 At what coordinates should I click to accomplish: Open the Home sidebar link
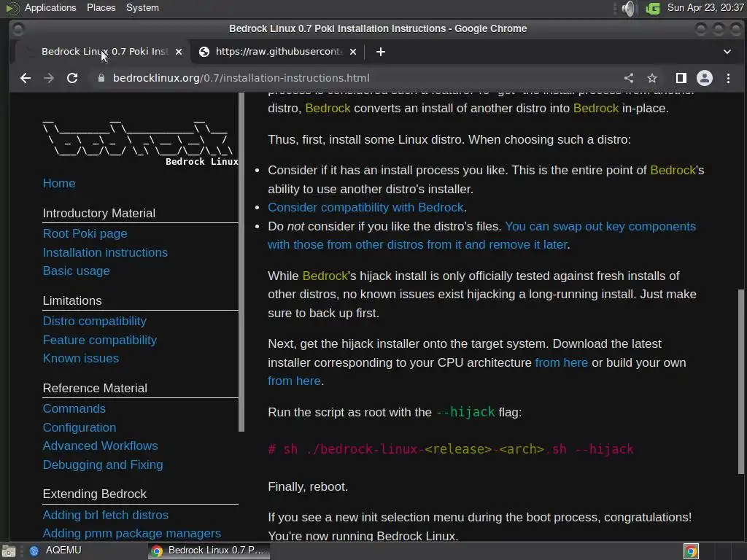59,183
